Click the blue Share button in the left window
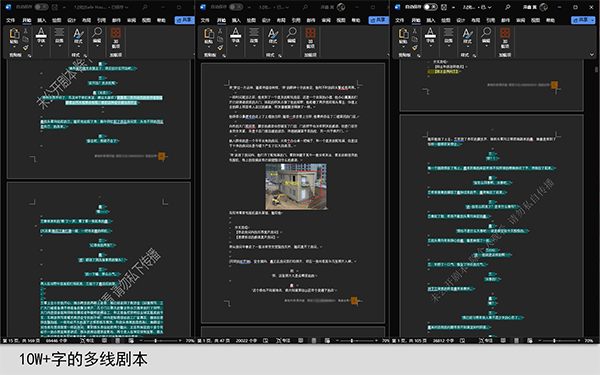Screen dimensions: 600x375 pyautogui.click(x=184, y=20)
